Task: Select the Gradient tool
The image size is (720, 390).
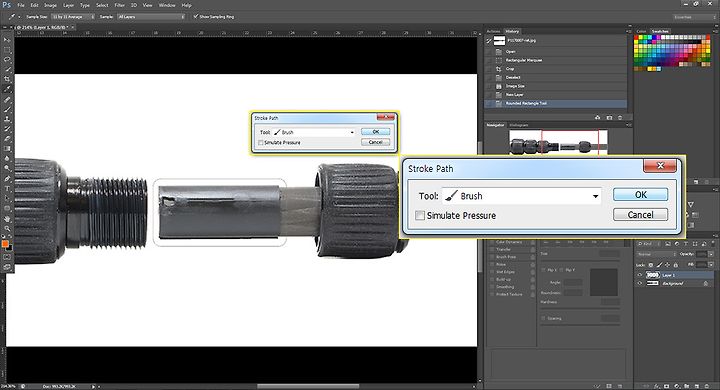Action: [7, 148]
